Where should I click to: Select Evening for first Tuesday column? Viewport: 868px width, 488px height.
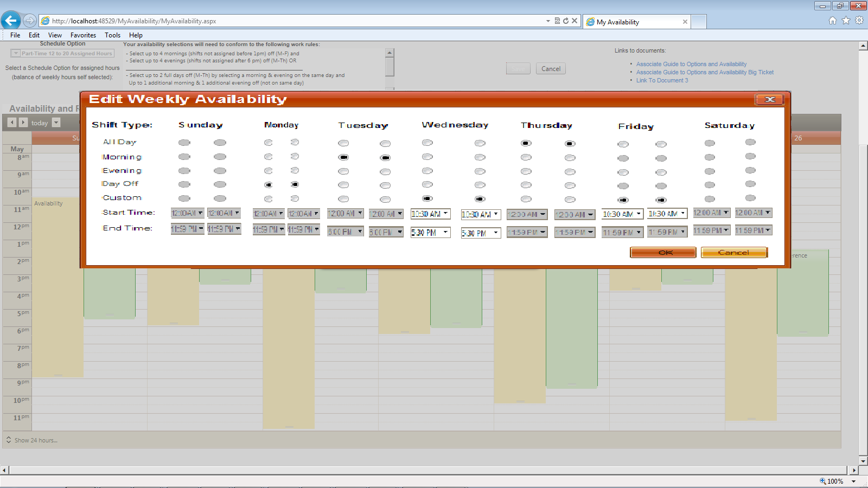[343, 171]
